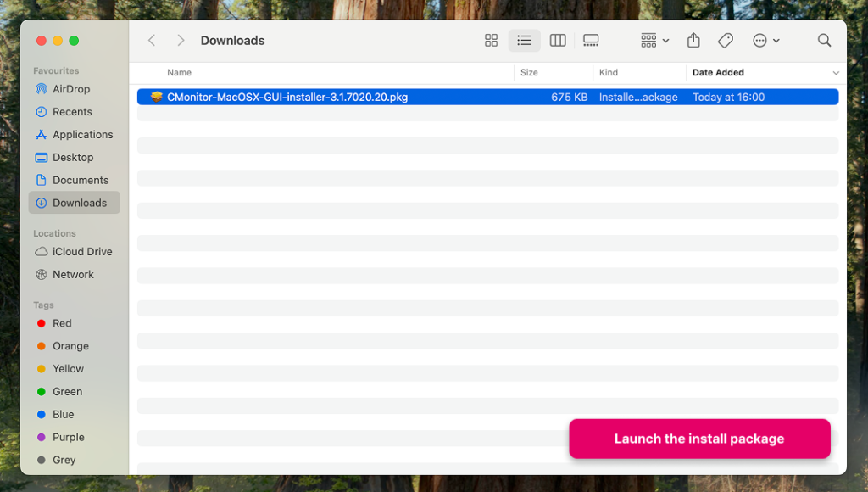The height and width of the screenshot is (492, 868).
Task: Switch to column view
Action: click(558, 41)
